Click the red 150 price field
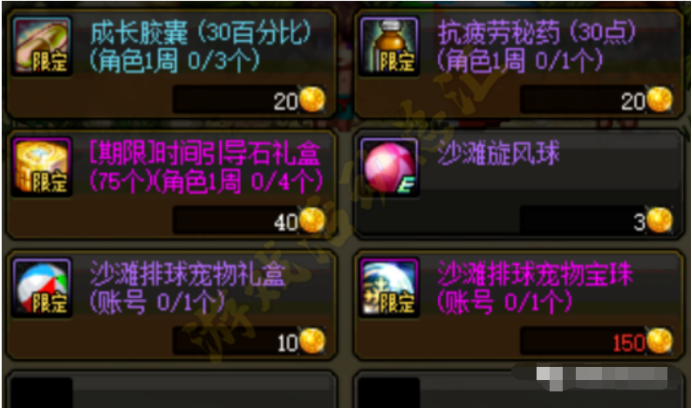 coord(597,340)
